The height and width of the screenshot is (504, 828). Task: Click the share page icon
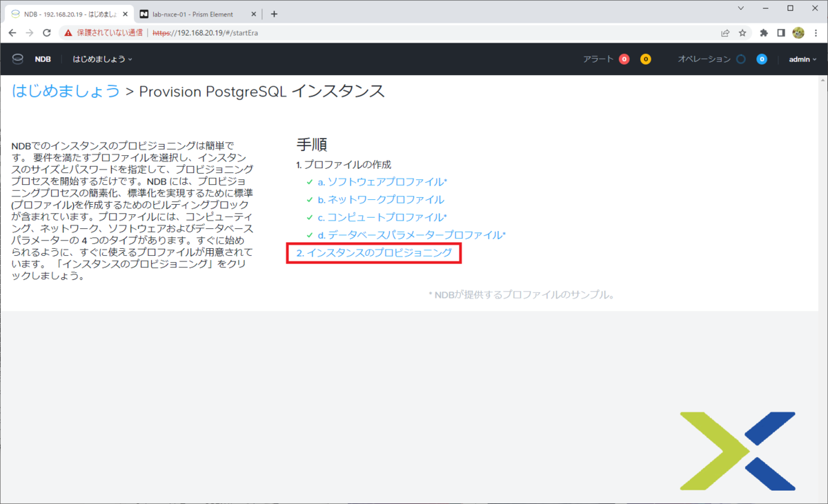[726, 32]
